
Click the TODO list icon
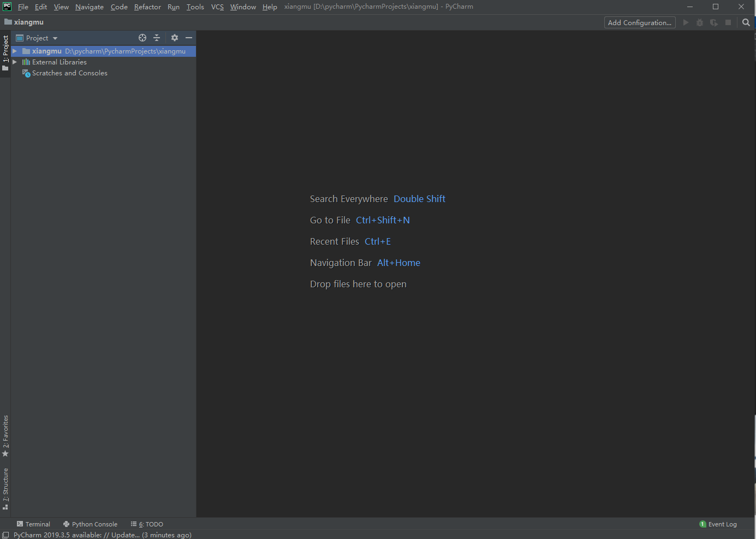pyautogui.click(x=134, y=524)
